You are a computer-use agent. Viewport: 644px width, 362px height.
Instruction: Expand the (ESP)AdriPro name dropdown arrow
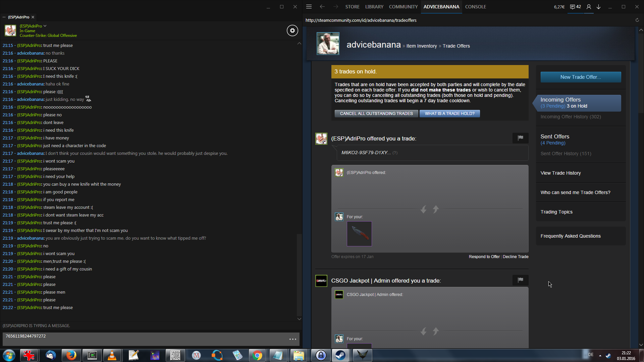coord(45,26)
